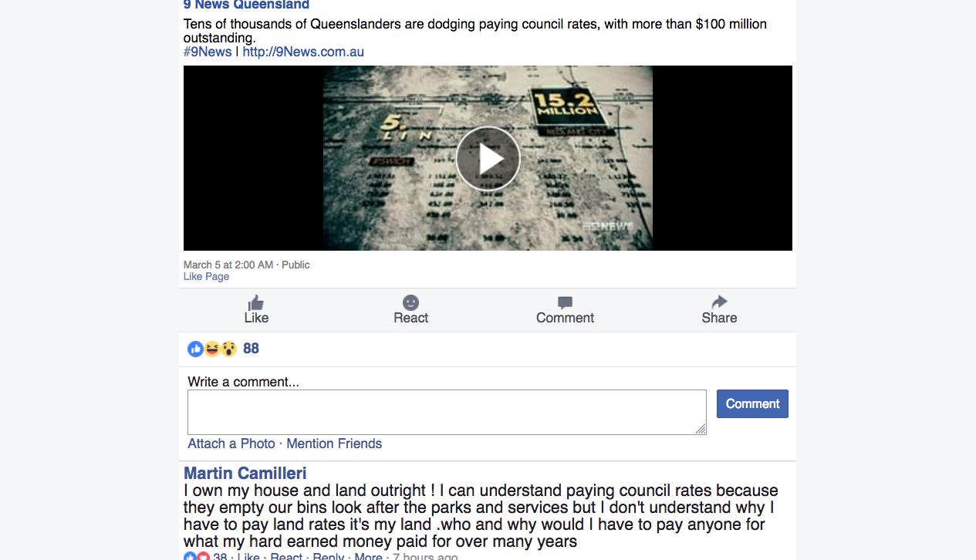Select Attach a Photo link
This screenshot has width=976, height=560.
click(x=231, y=444)
